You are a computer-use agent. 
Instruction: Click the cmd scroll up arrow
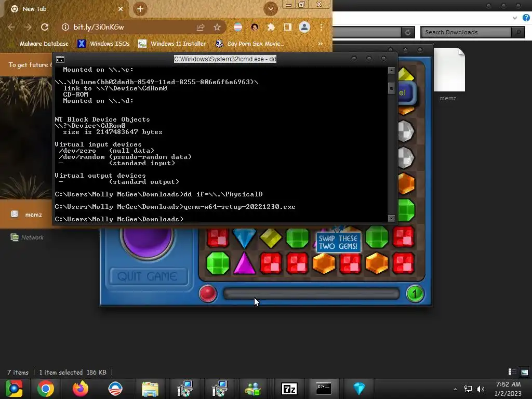tap(391, 70)
